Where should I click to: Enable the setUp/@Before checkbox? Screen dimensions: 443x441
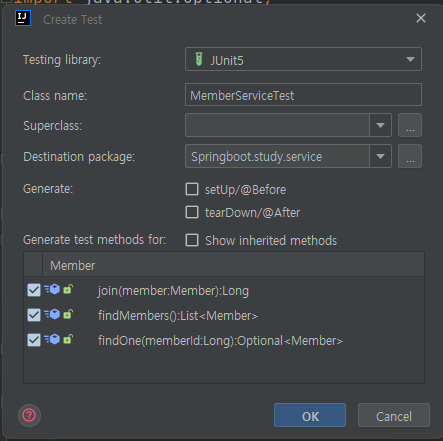click(x=192, y=189)
